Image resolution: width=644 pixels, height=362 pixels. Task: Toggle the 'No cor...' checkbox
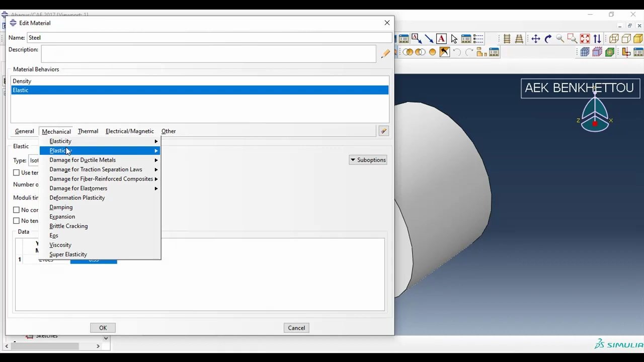coord(17,210)
